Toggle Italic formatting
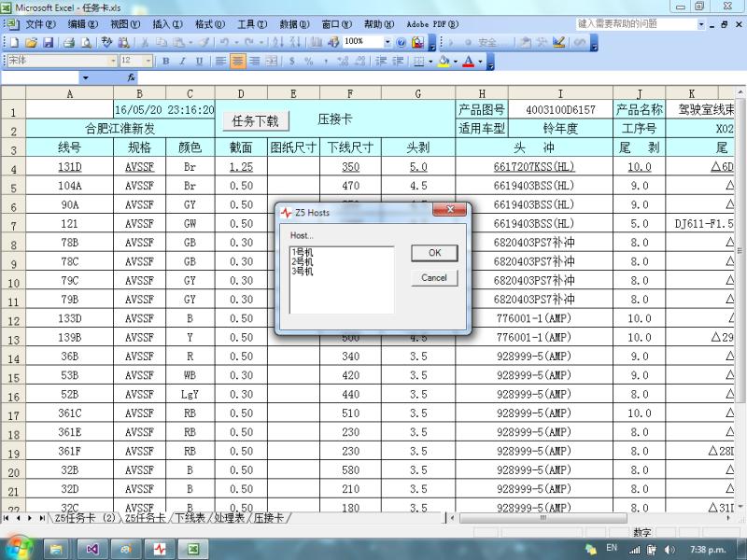The height and width of the screenshot is (560, 747). [183, 62]
